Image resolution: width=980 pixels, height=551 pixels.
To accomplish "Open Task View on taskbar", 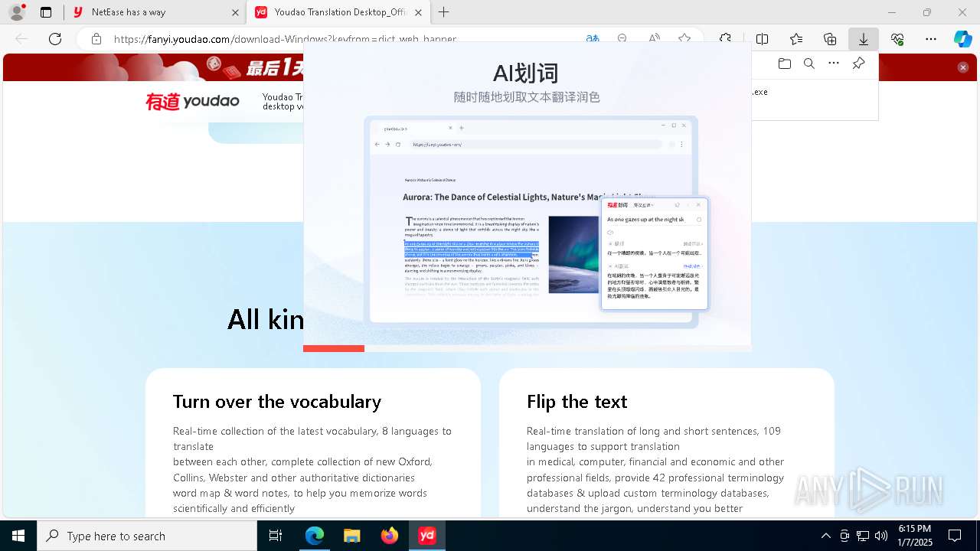I will 276,536.
